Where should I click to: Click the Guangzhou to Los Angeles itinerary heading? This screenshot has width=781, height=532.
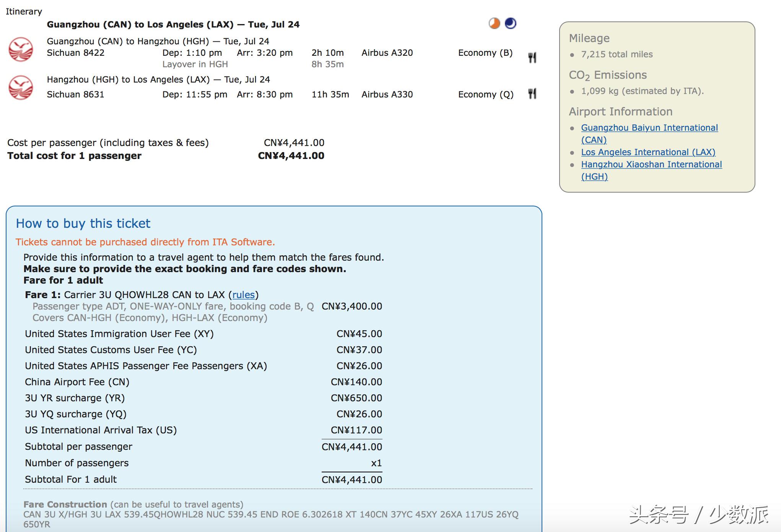173,24
